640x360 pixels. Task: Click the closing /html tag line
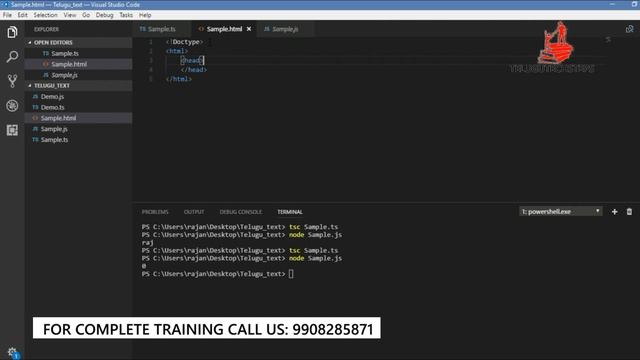[179, 79]
